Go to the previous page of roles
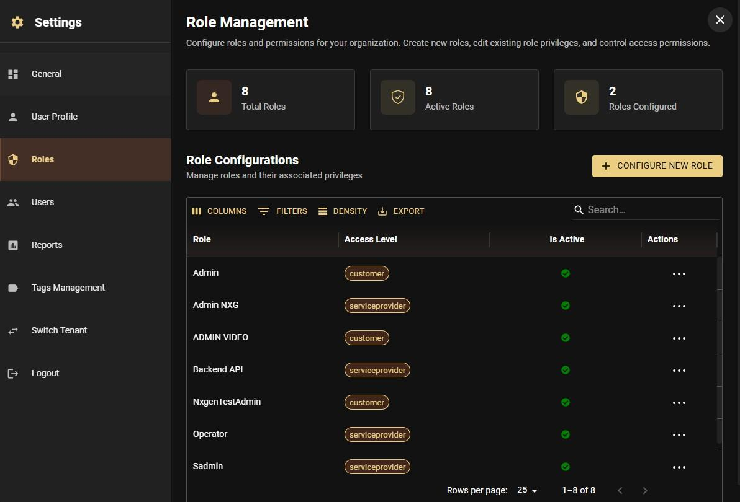740x502 pixels. 620,491
